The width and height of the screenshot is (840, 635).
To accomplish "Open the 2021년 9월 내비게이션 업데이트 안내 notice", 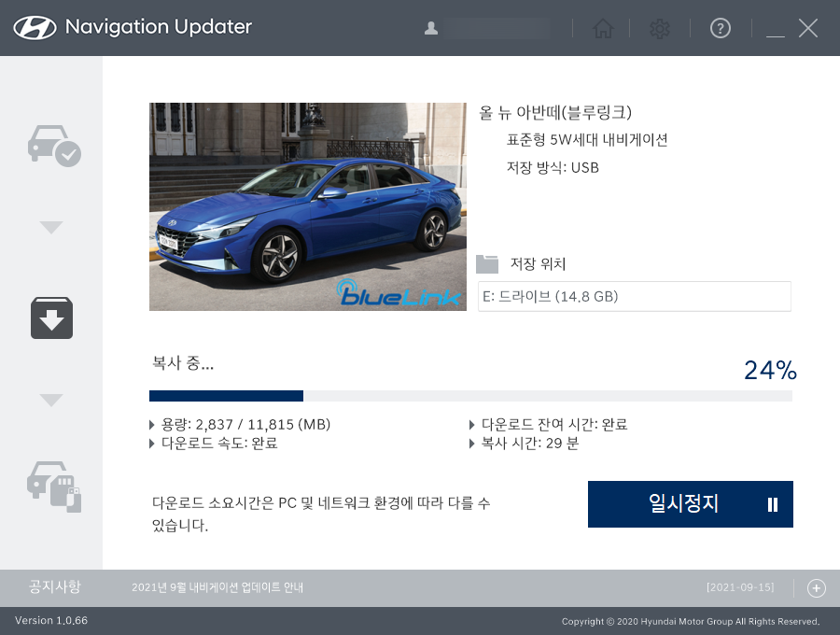I will (x=217, y=587).
